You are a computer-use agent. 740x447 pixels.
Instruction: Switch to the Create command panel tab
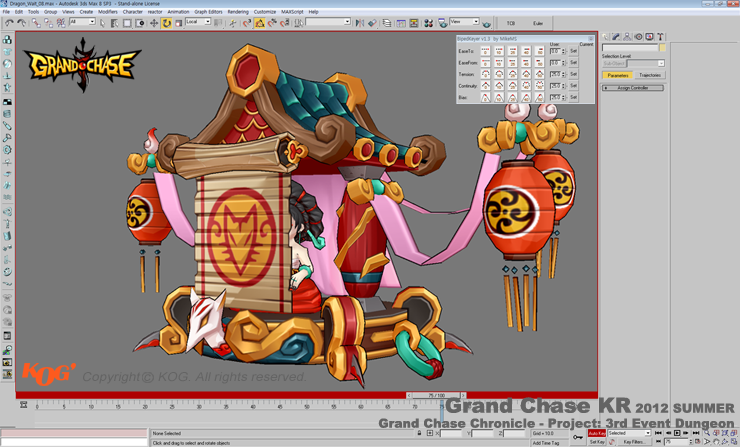[605, 36]
